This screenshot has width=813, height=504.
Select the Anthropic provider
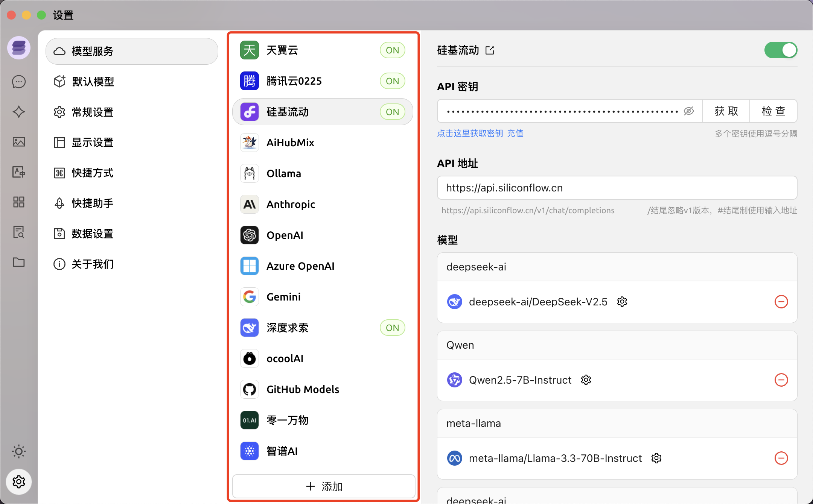[291, 204]
